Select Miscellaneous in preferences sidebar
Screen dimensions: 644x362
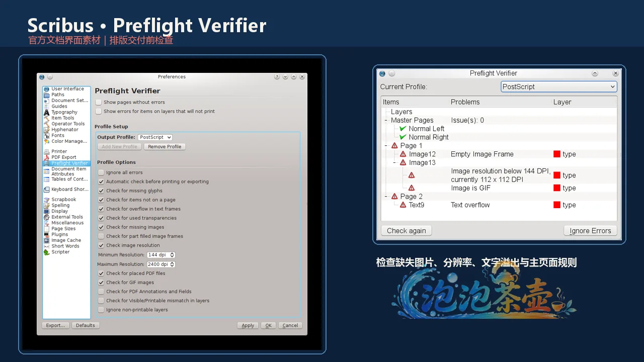click(x=67, y=223)
